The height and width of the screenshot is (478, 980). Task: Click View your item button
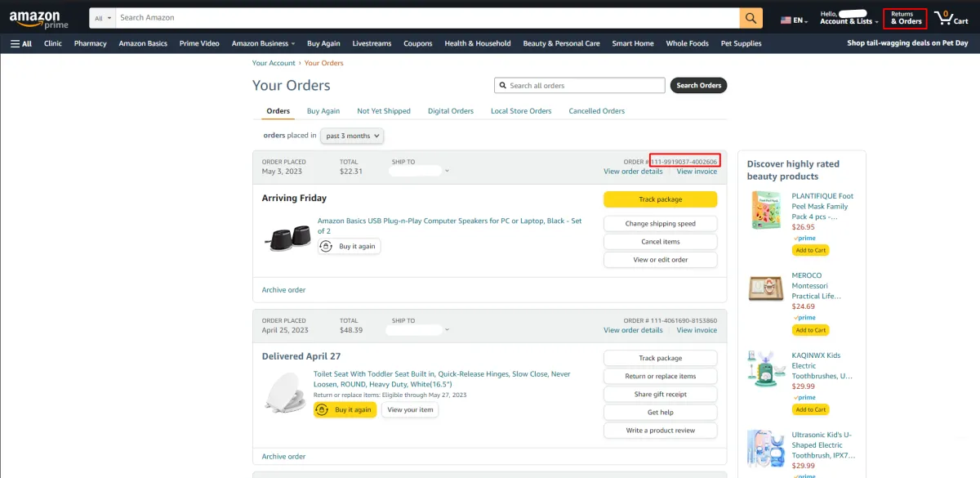point(410,410)
